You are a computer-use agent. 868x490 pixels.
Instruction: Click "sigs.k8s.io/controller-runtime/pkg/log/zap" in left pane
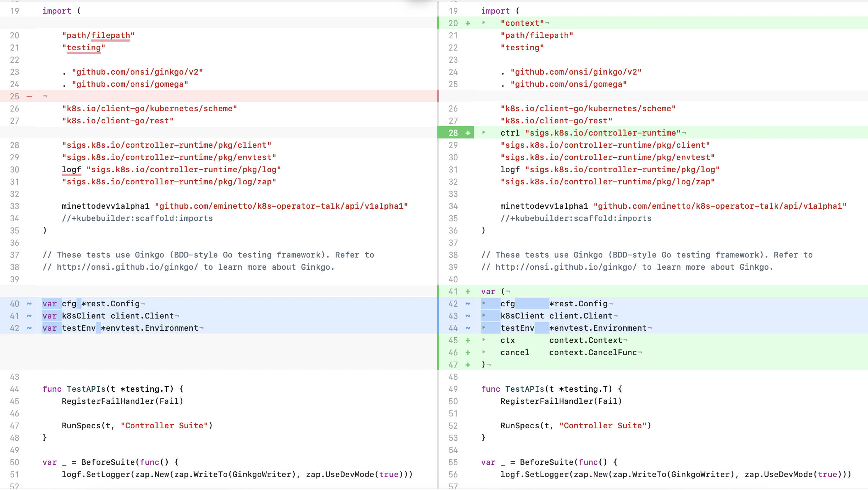pos(169,182)
